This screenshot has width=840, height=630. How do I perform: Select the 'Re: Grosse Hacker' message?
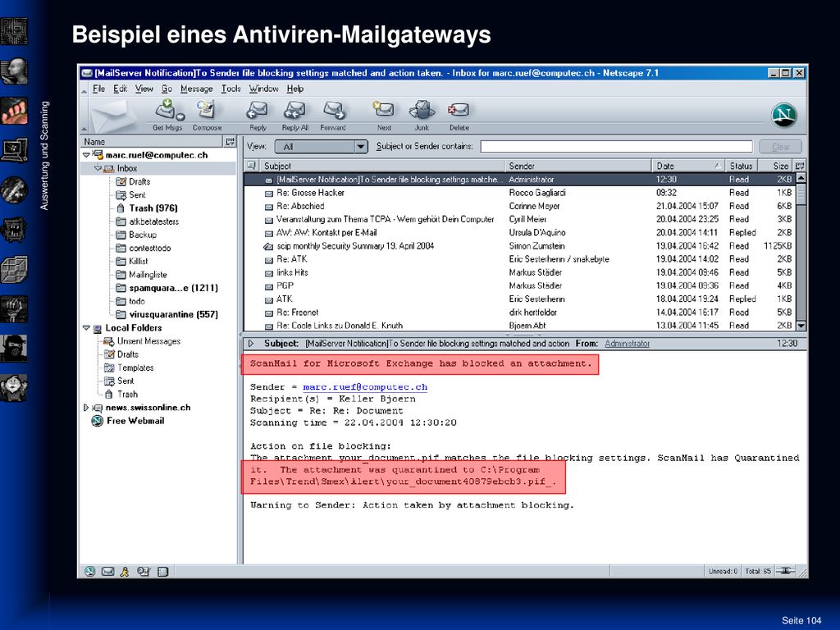click(x=519, y=193)
